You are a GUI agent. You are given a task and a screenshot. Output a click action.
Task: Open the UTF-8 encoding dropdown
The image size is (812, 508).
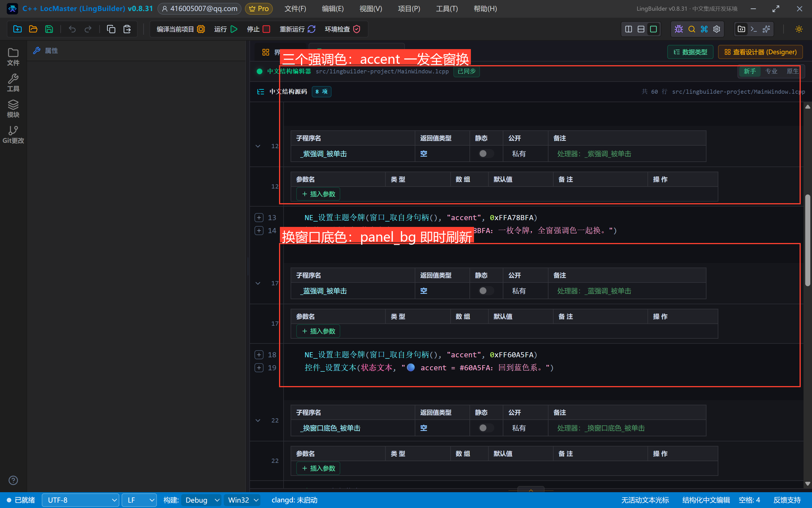point(81,500)
